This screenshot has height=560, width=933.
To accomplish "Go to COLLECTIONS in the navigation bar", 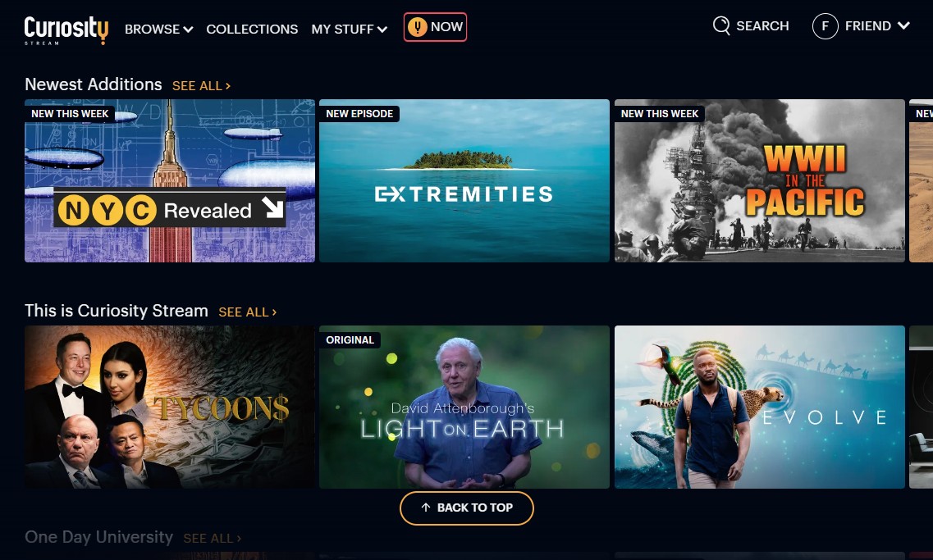I will pos(252,30).
